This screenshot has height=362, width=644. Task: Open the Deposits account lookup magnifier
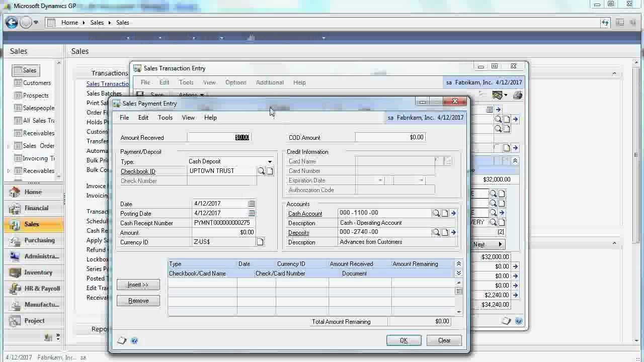click(x=436, y=232)
